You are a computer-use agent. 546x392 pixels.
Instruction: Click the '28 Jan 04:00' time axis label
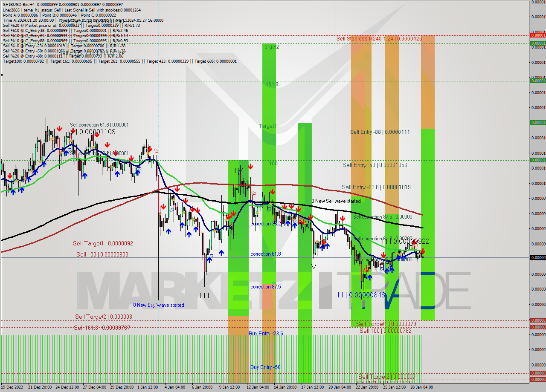(421, 387)
